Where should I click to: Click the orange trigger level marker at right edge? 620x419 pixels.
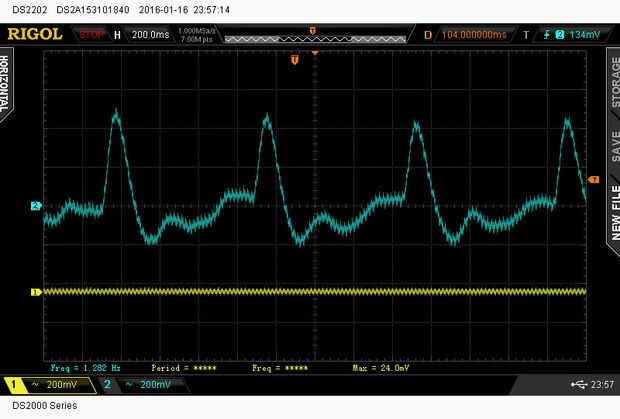[594, 180]
